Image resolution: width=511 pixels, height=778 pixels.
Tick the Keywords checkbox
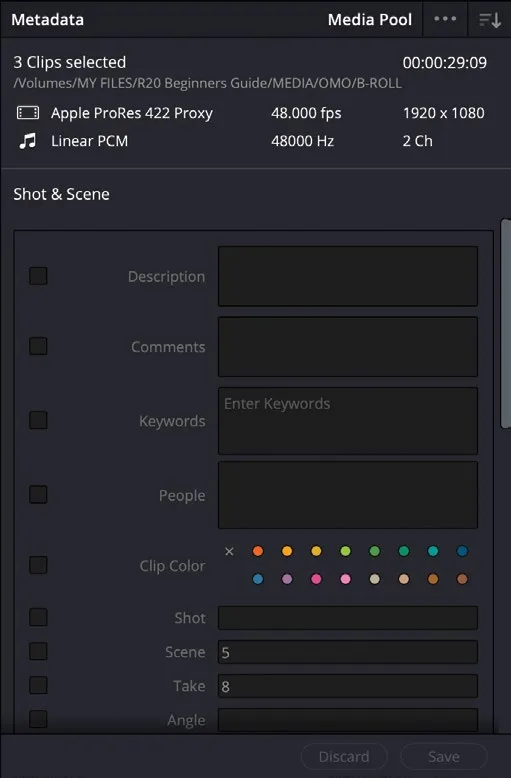[38, 420]
